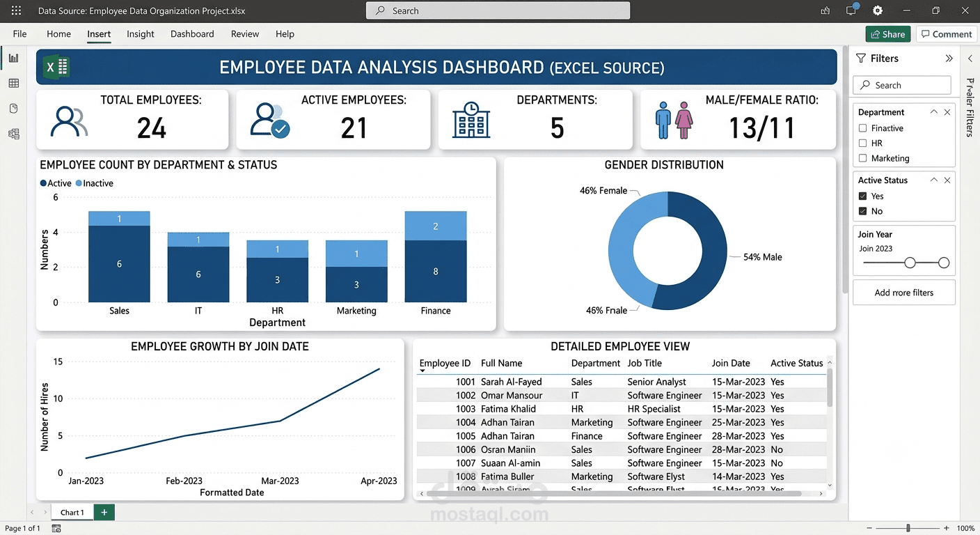
Task: Click the zoom slider in status bar
Action: (908, 529)
